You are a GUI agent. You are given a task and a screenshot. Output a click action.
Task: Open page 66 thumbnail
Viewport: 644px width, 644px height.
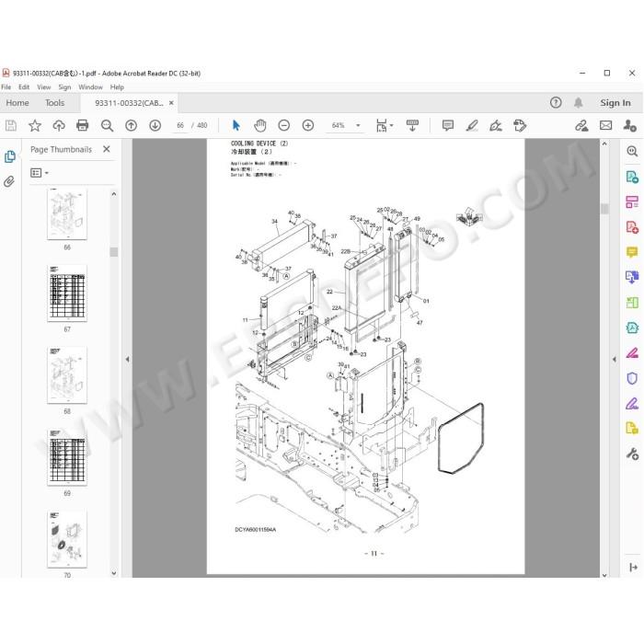click(67, 214)
